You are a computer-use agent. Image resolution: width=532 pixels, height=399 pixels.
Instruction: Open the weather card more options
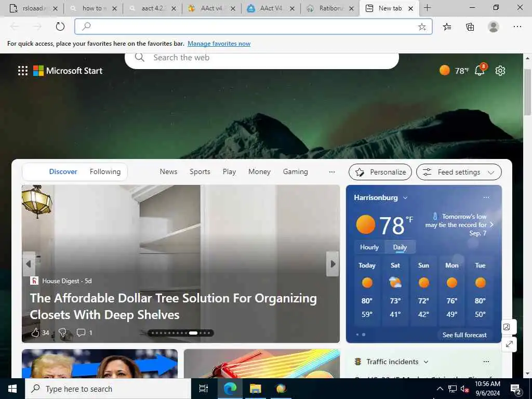pyautogui.click(x=486, y=197)
